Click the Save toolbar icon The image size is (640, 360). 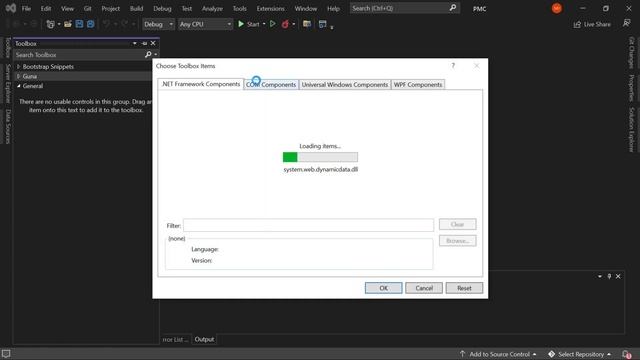tap(79, 24)
